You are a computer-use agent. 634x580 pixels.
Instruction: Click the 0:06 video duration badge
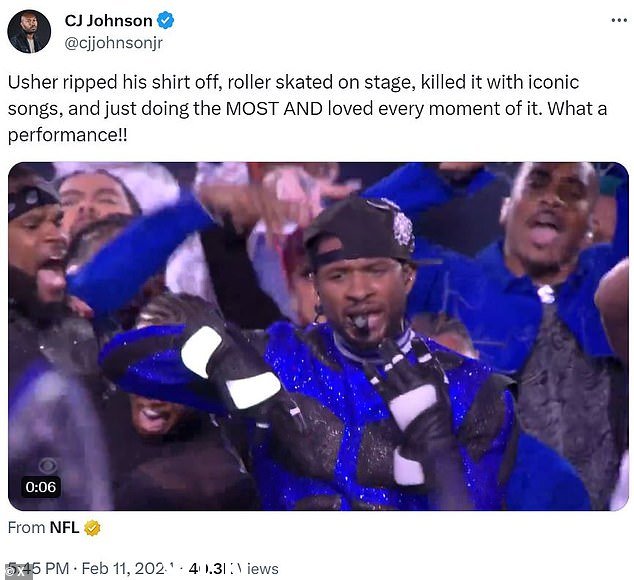(40, 487)
